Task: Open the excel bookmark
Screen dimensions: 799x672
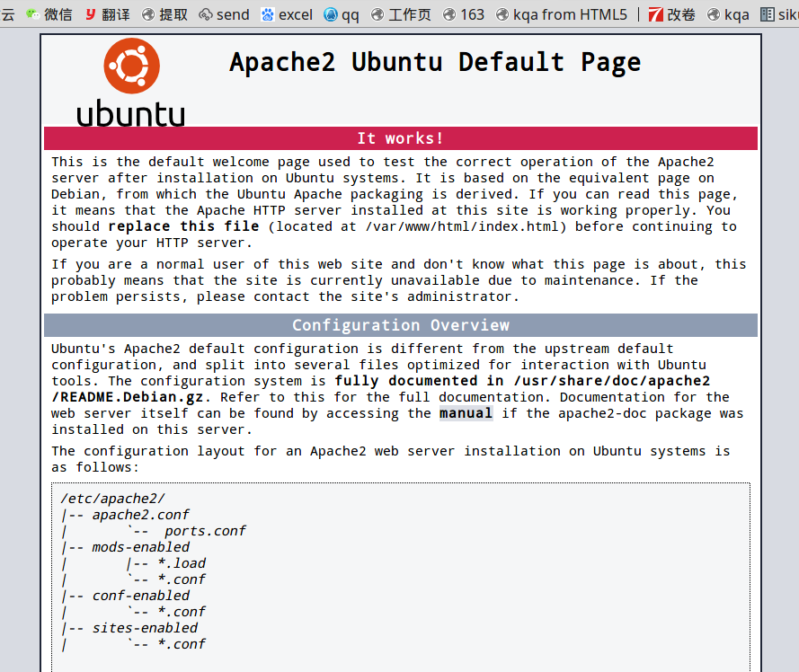Action: (287, 14)
